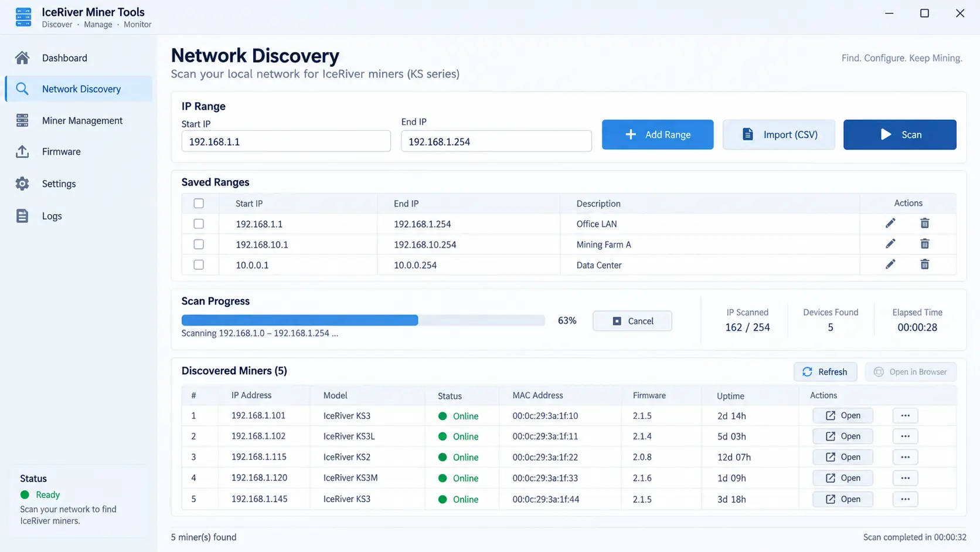Open more options for miner 192.168.1.115
980x552 pixels.
click(905, 457)
